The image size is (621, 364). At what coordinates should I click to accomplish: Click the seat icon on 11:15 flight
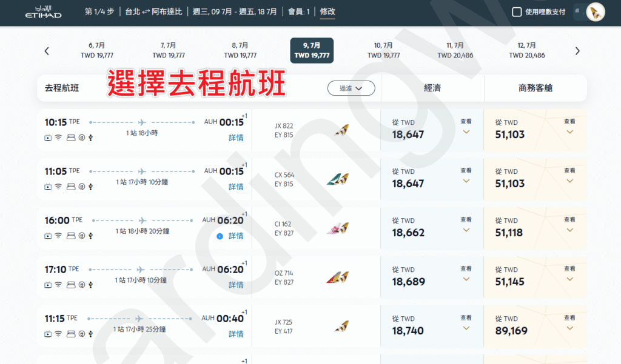tap(71, 334)
